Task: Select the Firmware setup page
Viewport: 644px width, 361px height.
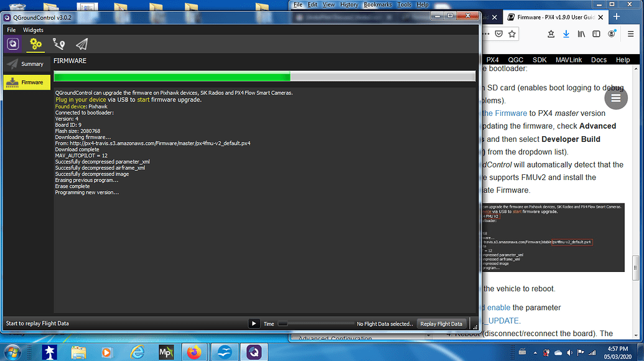Action: coord(27,82)
